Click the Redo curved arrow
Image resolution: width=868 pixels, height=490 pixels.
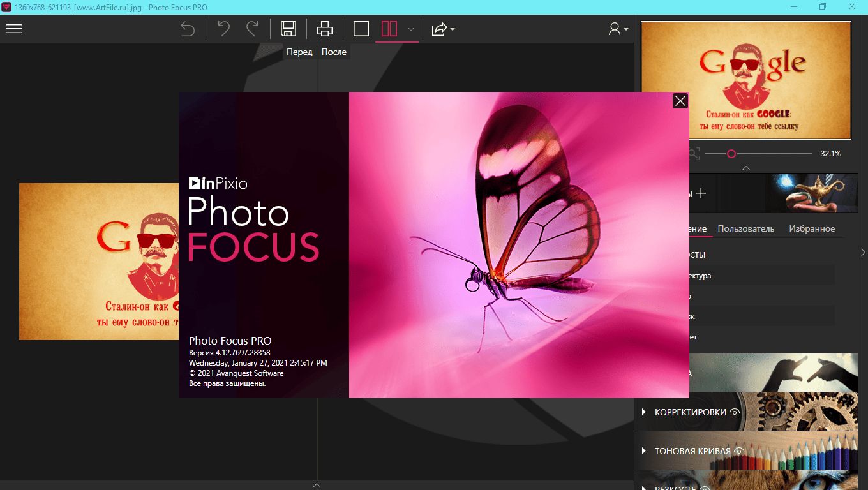coord(252,29)
